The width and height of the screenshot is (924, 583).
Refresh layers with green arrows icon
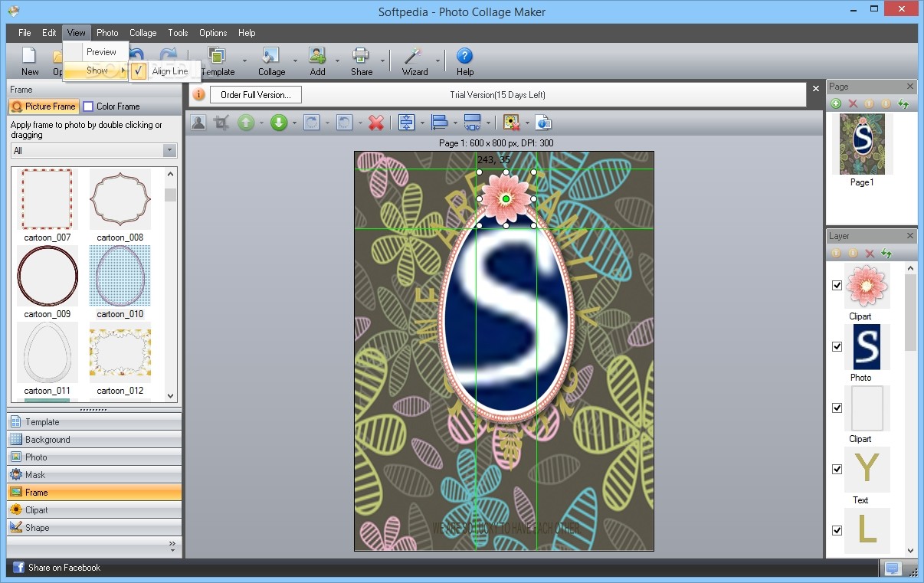887,253
